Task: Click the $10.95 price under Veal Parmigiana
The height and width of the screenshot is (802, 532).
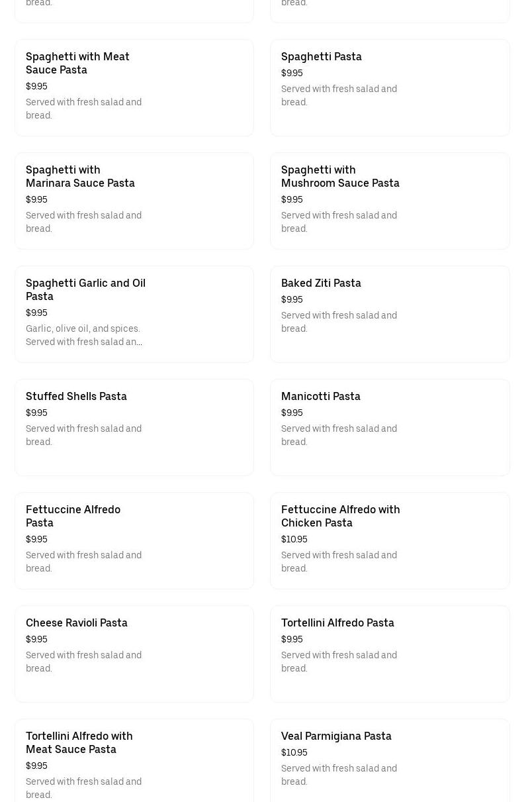Action: [x=294, y=753]
